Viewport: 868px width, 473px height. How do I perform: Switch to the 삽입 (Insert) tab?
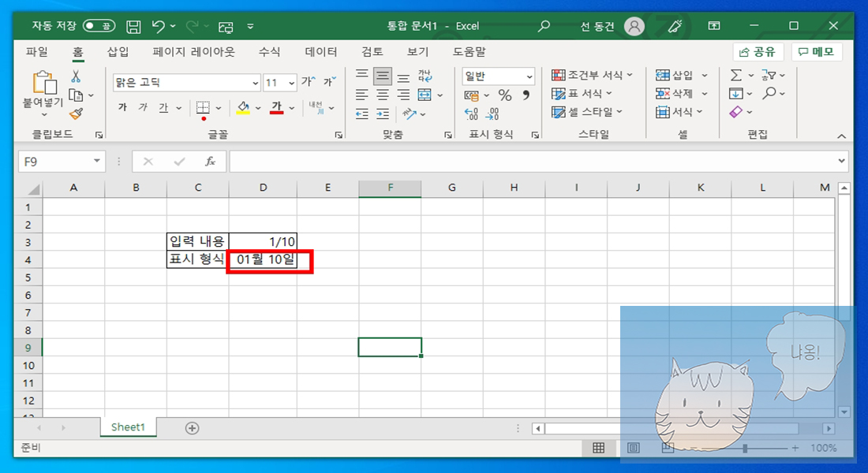(x=118, y=52)
